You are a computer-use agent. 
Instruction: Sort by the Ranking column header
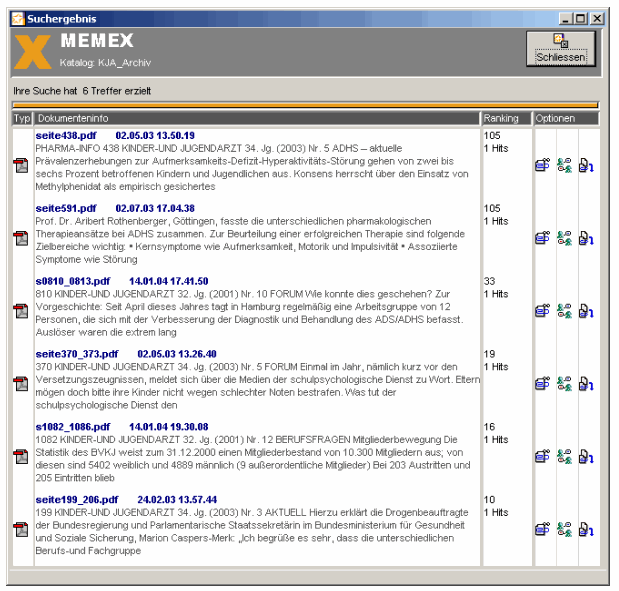[505, 118]
